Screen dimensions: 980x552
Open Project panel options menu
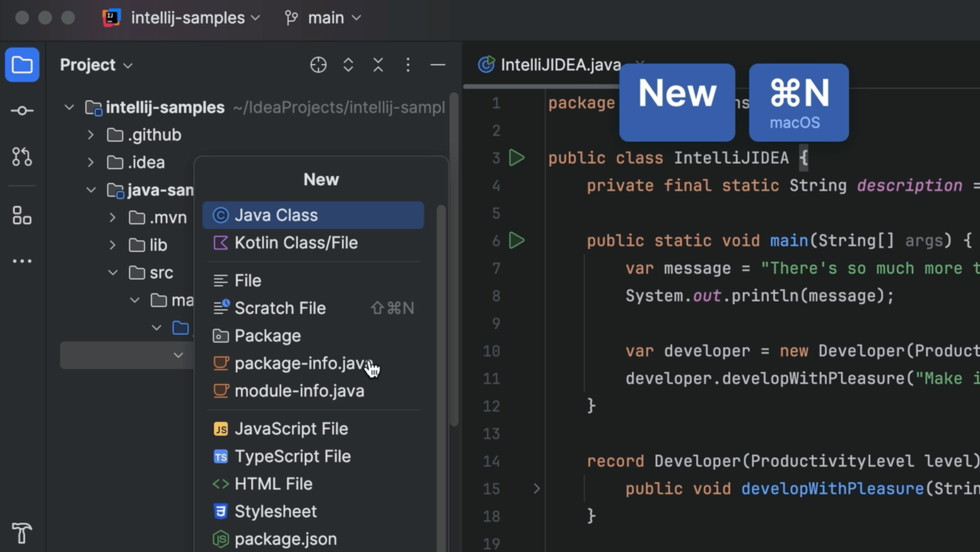[408, 65]
